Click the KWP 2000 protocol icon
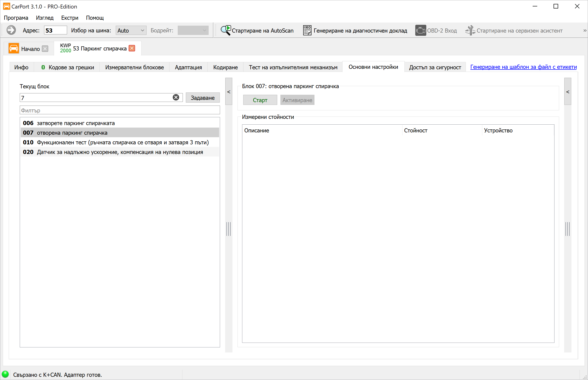588x380 pixels. click(65, 48)
